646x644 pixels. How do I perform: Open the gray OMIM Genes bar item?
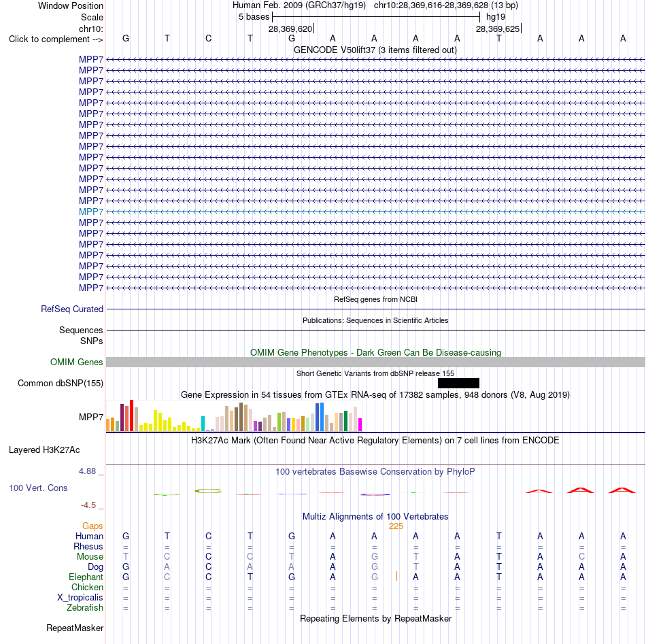376,362
